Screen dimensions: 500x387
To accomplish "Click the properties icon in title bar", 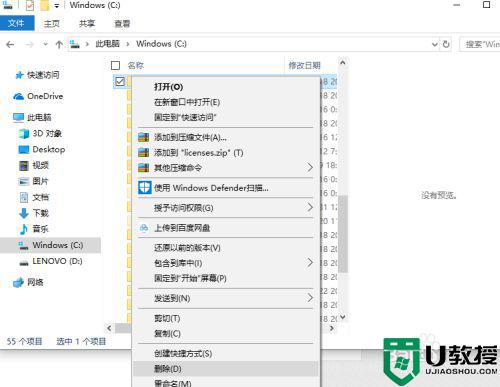I will pyautogui.click(x=30, y=5).
